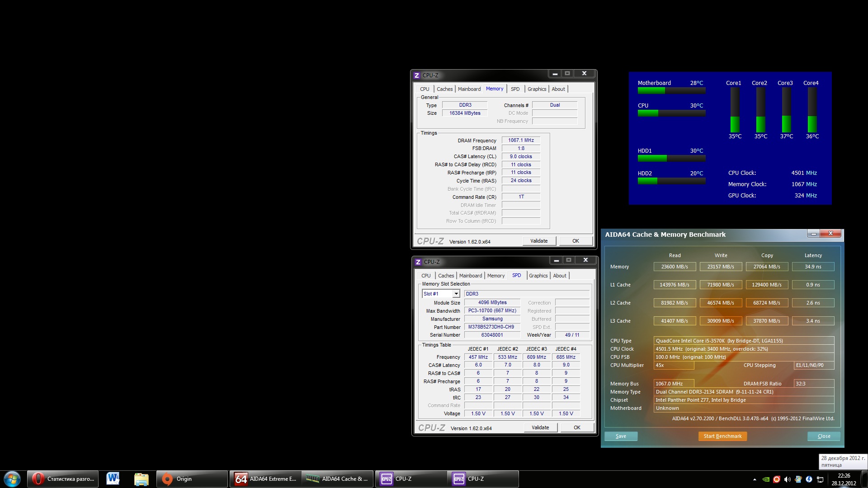Open the Windows flag tray icon
The height and width of the screenshot is (488, 868).
(x=798, y=479)
